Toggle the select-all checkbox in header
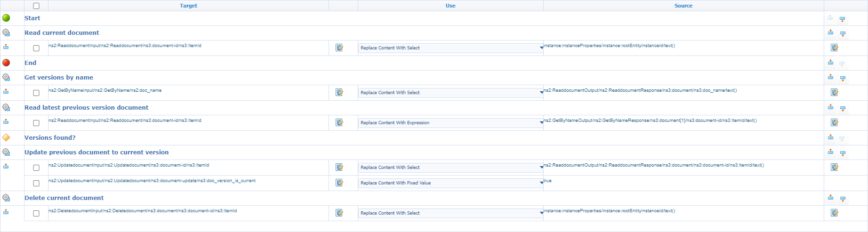Viewport: 868px width, 232px height. tap(36, 6)
